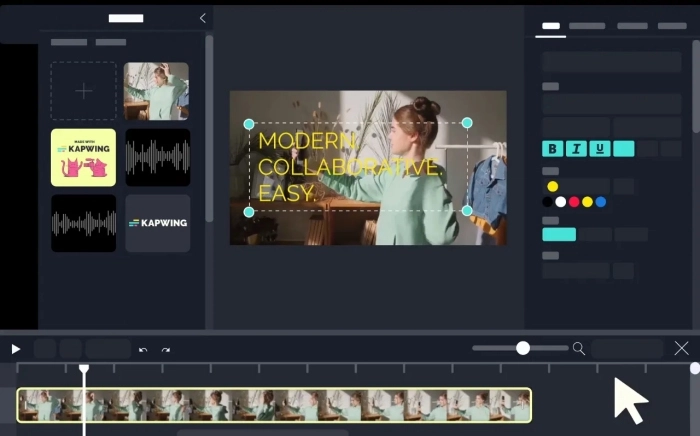The width and height of the screenshot is (700, 436).
Task: Collapse the media panel chevron
Action: tap(203, 18)
